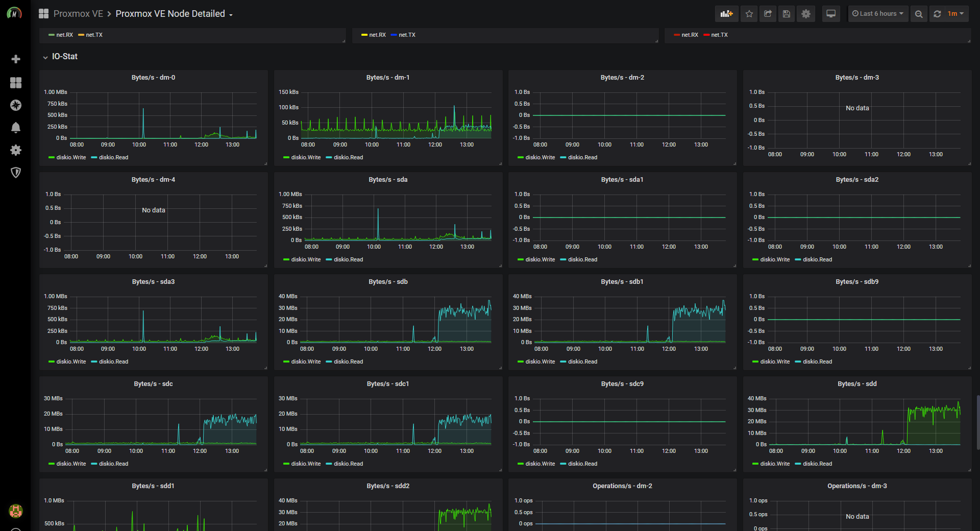Open the Bytes/s - dm-1 panel title menu
The height and width of the screenshot is (531, 980).
[388, 78]
